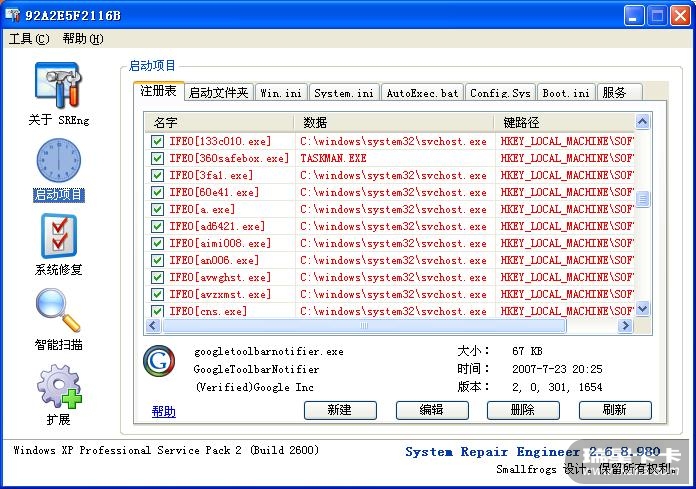Click the 新建 button
The image size is (696, 489).
[x=340, y=410]
